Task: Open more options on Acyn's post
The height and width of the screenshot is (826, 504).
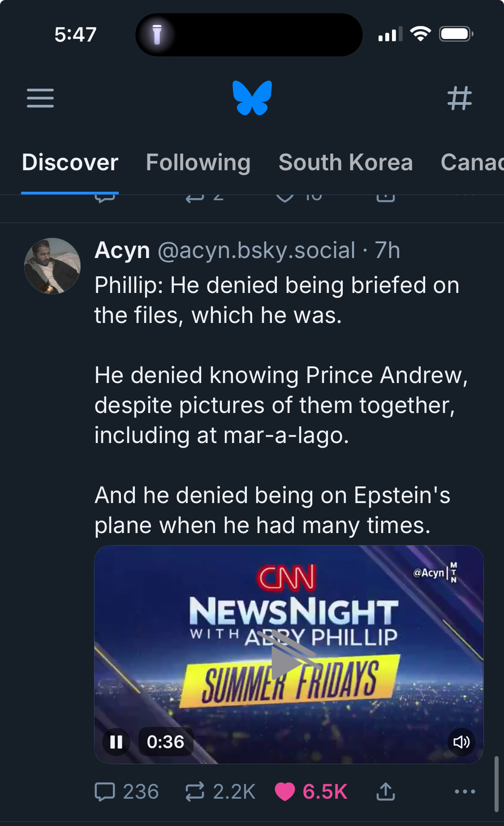Action: [465, 792]
